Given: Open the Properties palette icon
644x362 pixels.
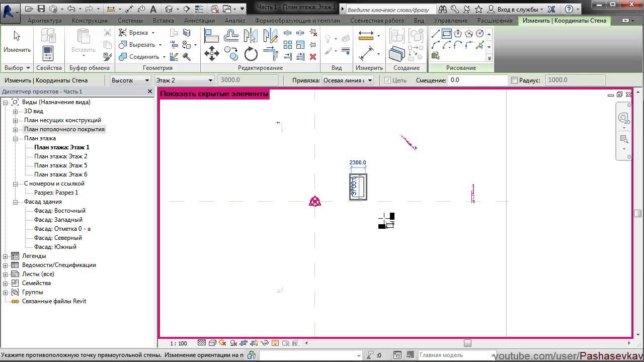Looking at the screenshot, I should (x=48, y=54).
